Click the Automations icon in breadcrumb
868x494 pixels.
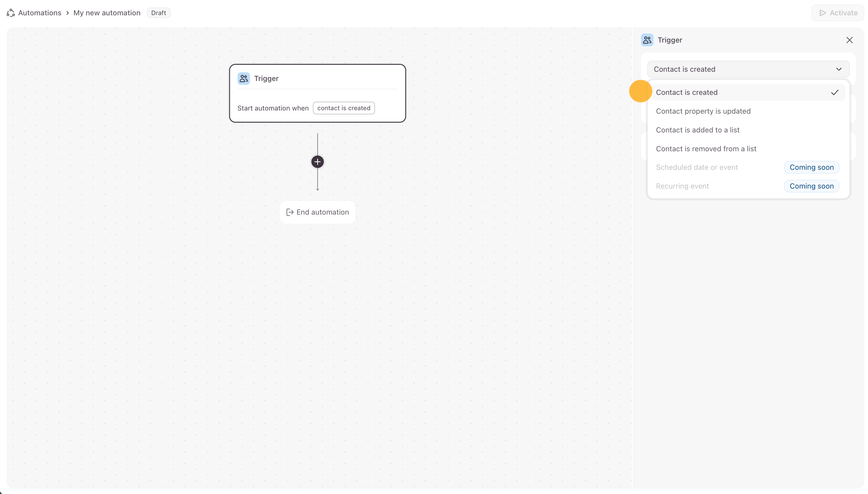(10, 13)
